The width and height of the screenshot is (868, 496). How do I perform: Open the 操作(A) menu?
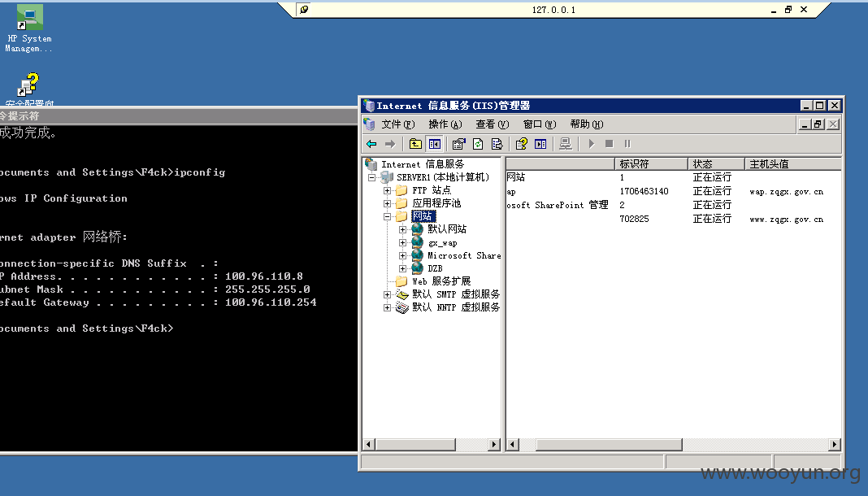coord(445,124)
